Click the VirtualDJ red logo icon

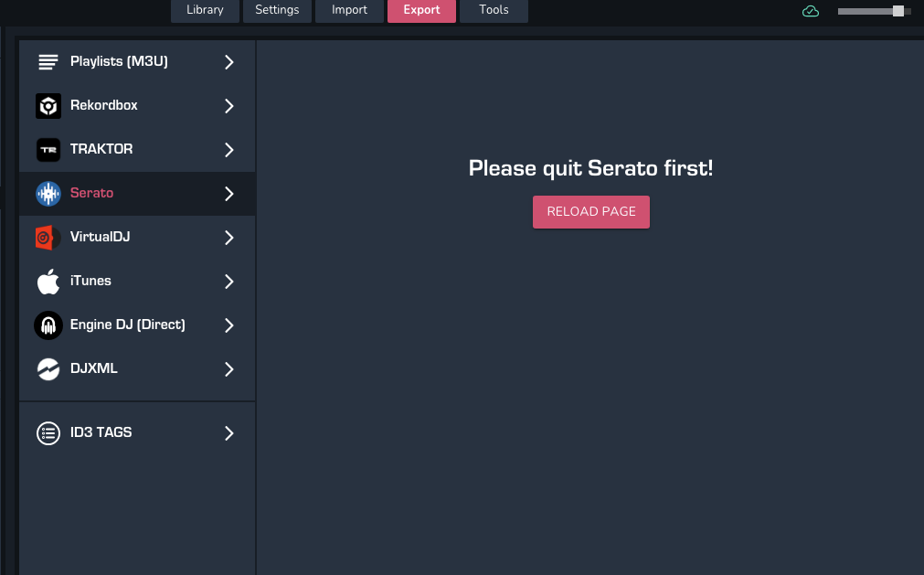click(48, 238)
